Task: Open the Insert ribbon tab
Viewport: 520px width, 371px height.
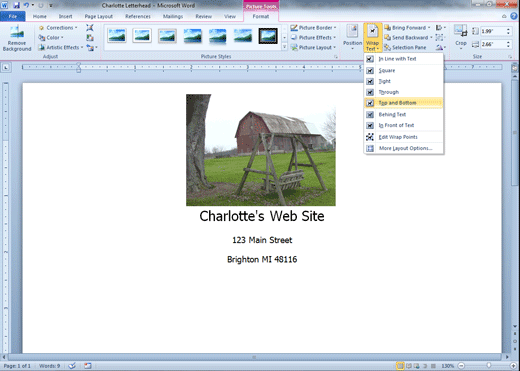Action: pyautogui.click(x=65, y=16)
